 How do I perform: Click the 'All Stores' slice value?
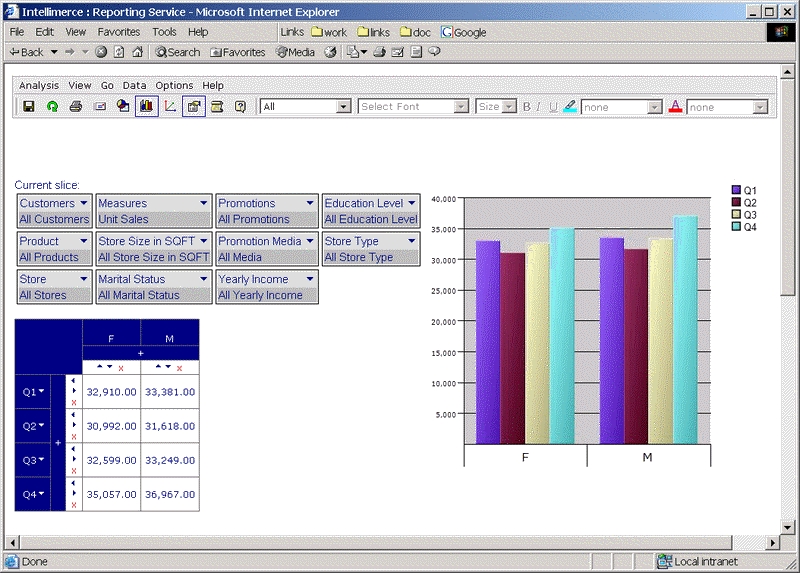click(43, 295)
